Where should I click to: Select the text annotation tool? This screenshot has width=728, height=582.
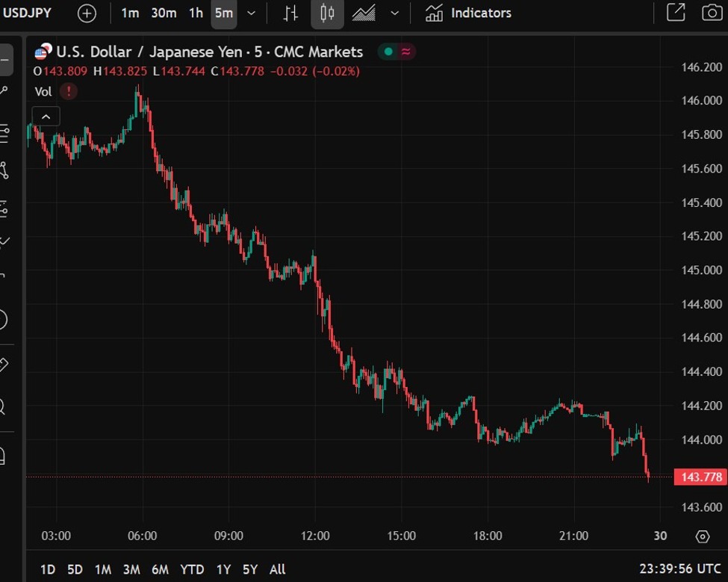[4, 276]
